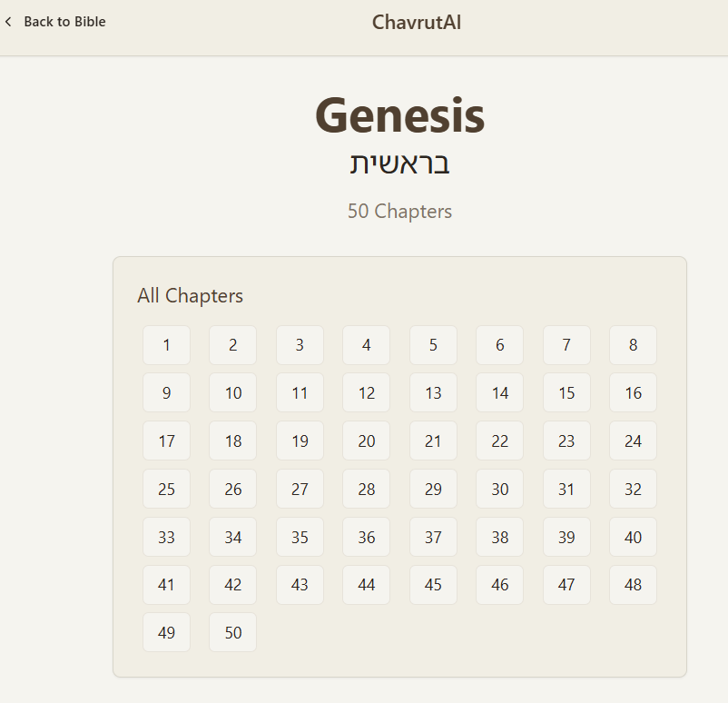Choose chapter 45

point(433,585)
